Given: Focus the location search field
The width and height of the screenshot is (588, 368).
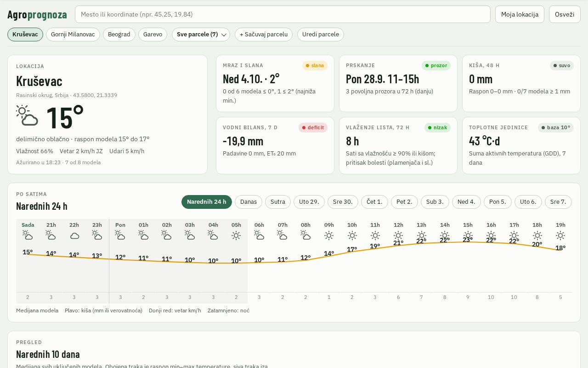Looking at the screenshot, I should [x=283, y=14].
